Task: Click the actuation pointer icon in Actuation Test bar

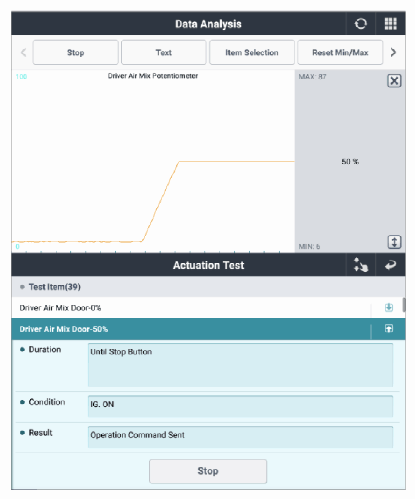Action: pos(361,265)
